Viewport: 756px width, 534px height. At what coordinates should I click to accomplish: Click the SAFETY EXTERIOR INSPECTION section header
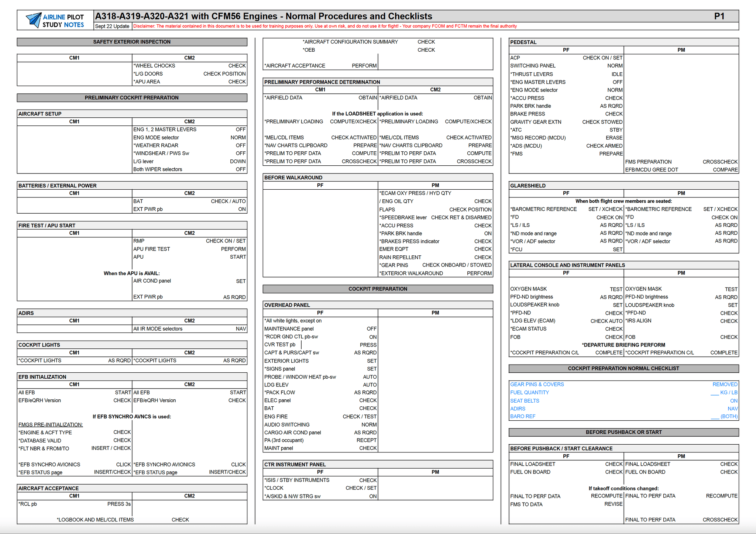tap(132, 42)
